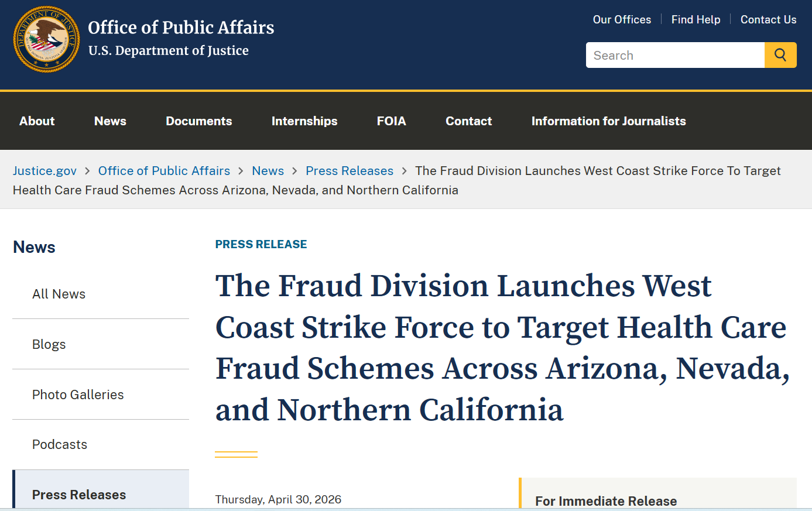The image size is (812, 511).
Task: Click the Justice.gov breadcrumb link
Action: pyautogui.click(x=44, y=171)
